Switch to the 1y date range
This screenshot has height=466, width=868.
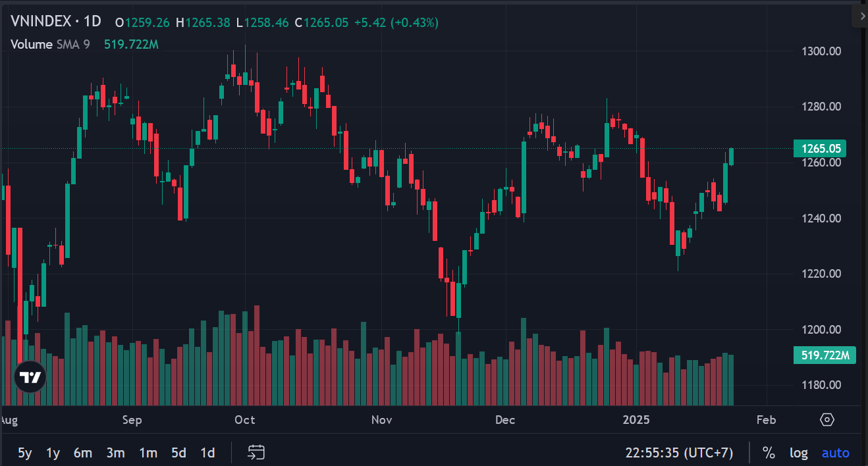(53, 453)
